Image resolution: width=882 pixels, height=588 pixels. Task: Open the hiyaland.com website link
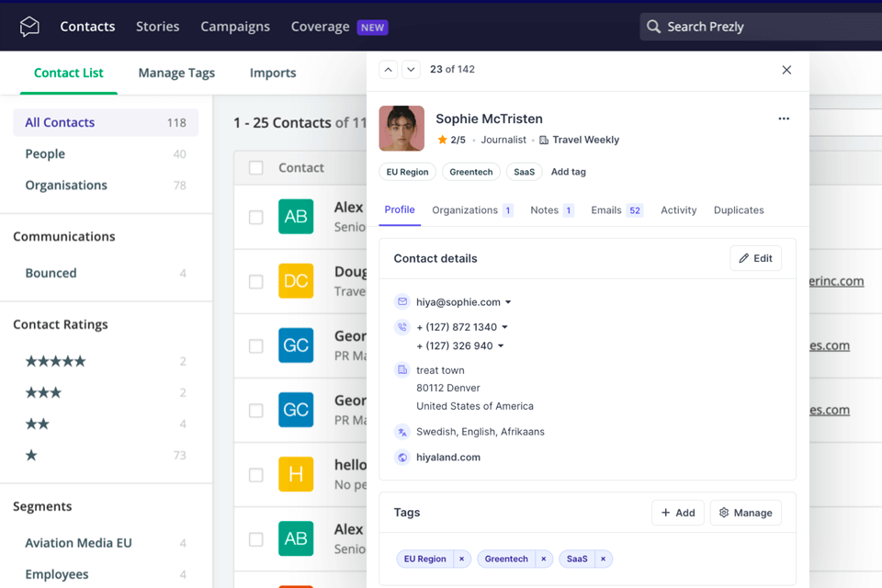(x=448, y=458)
